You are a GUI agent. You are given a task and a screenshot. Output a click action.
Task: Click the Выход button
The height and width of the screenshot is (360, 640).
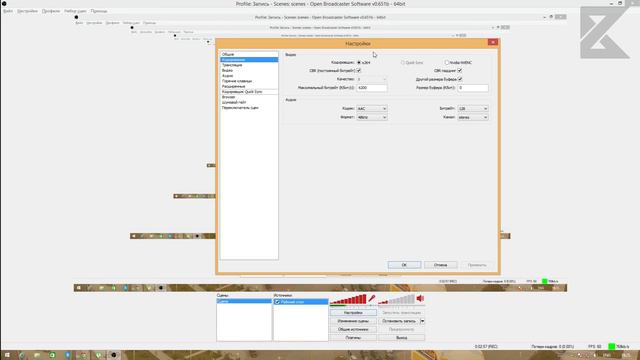pos(402,338)
